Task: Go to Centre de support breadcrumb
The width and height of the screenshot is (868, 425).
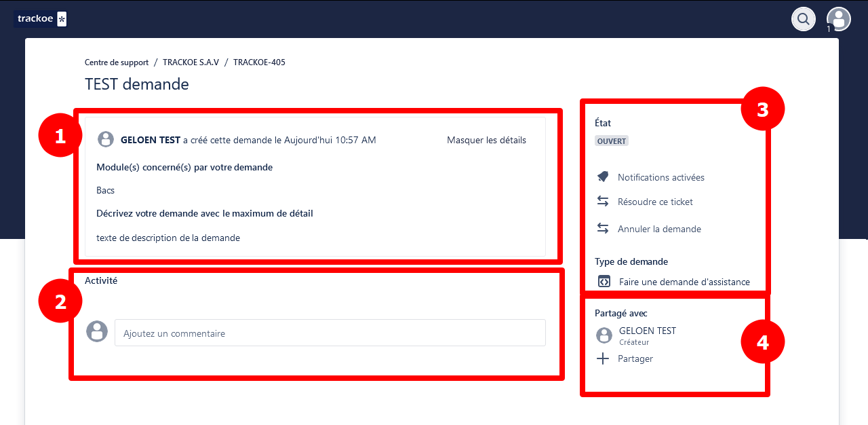Action: (117, 62)
